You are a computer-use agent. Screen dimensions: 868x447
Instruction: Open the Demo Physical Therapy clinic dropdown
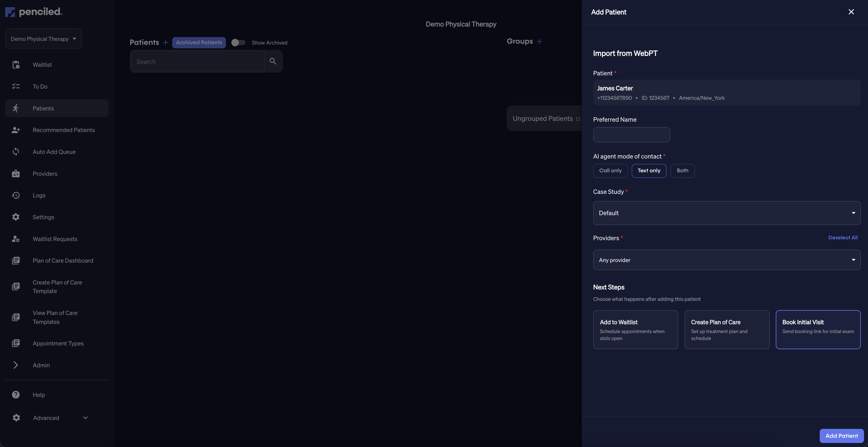[x=43, y=39]
